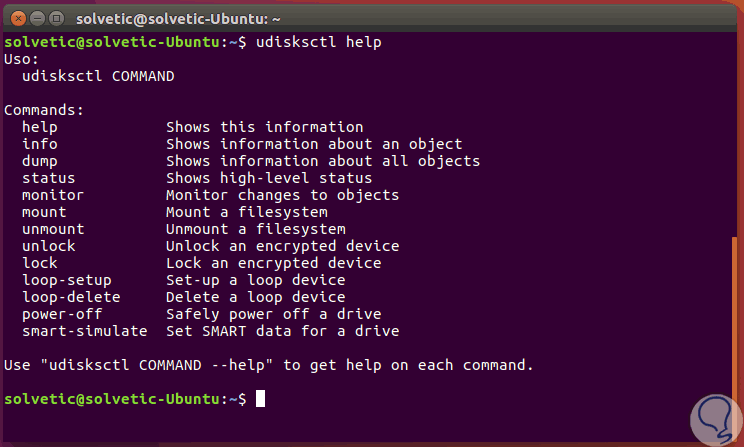The image size is (744, 447).
Task: Select the 'dump' command name
Action: [40, 161]
